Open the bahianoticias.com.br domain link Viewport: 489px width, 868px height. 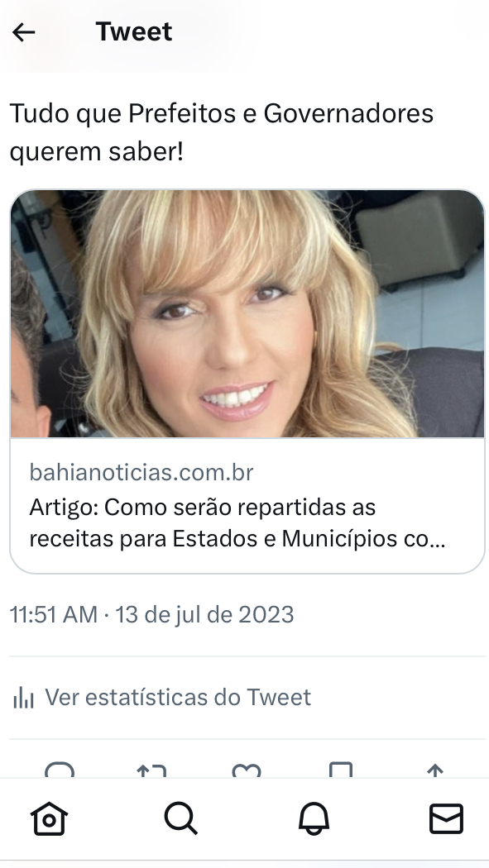point(141,472)
